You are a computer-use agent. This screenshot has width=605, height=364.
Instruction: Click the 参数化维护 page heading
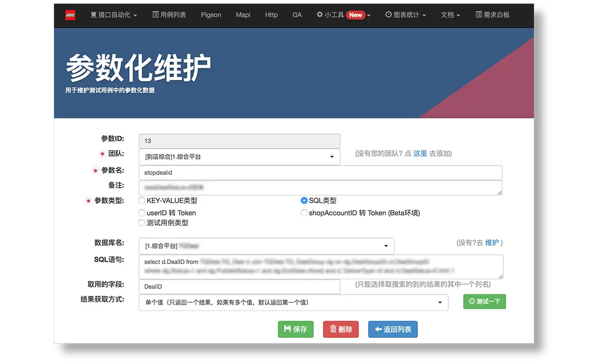[x=138, y=68]
